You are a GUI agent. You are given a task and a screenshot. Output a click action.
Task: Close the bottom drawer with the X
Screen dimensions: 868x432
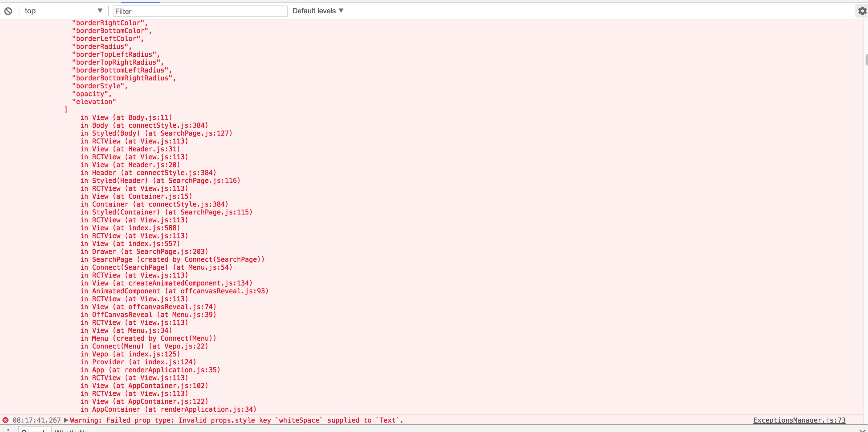[862, 430]
